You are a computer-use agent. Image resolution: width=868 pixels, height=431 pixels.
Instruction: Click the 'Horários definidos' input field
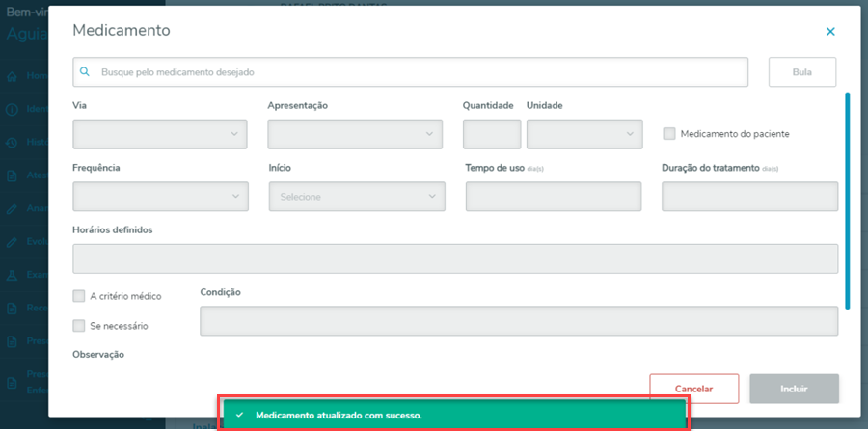pyautogui.click(x=455, y=258)
